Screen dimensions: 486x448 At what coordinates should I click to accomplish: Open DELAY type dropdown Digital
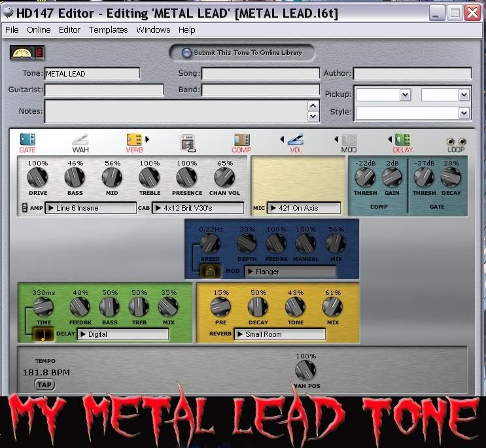pyautogui.click(x=123, y=334)
